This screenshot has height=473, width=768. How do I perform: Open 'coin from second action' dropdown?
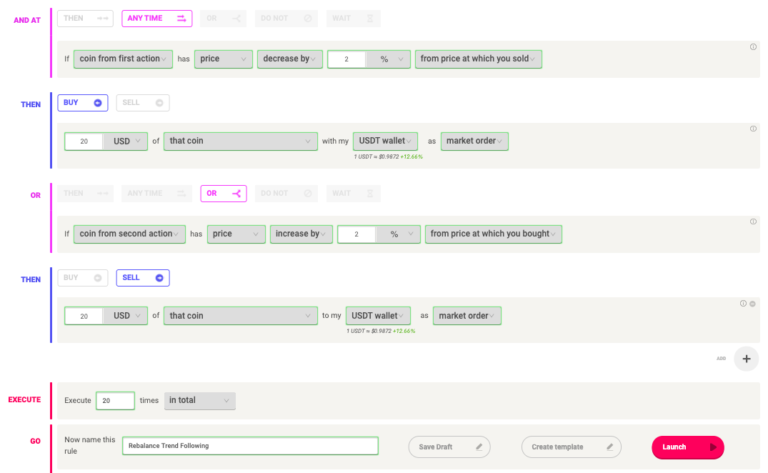(129, 235)
